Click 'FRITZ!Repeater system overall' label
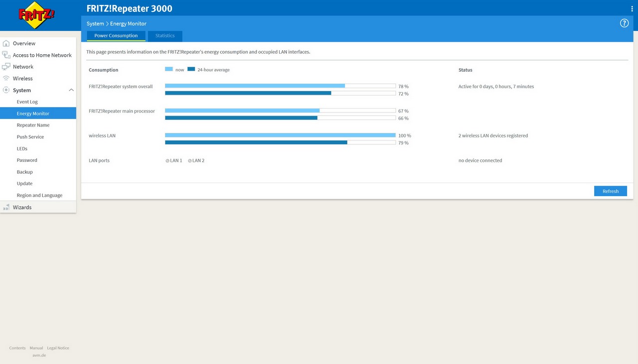638x364 pixels. click(121, 87)
